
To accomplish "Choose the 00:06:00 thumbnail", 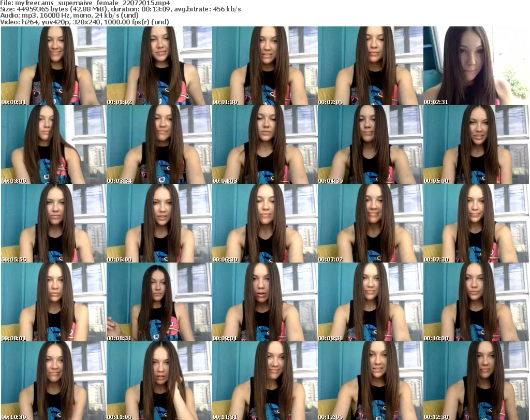I will pos(159,223).
